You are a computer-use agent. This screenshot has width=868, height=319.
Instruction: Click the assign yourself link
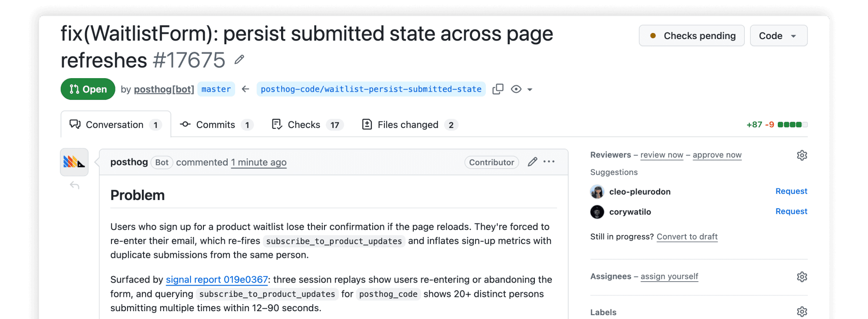[669, 276]
